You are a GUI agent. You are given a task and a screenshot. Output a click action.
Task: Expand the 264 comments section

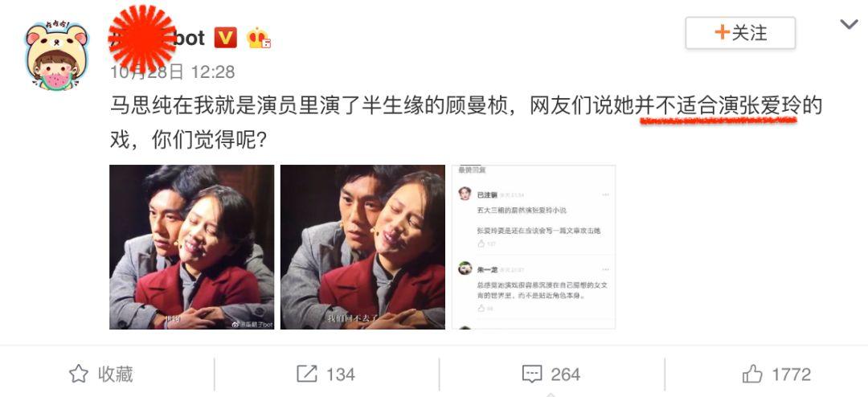point(551,374)
